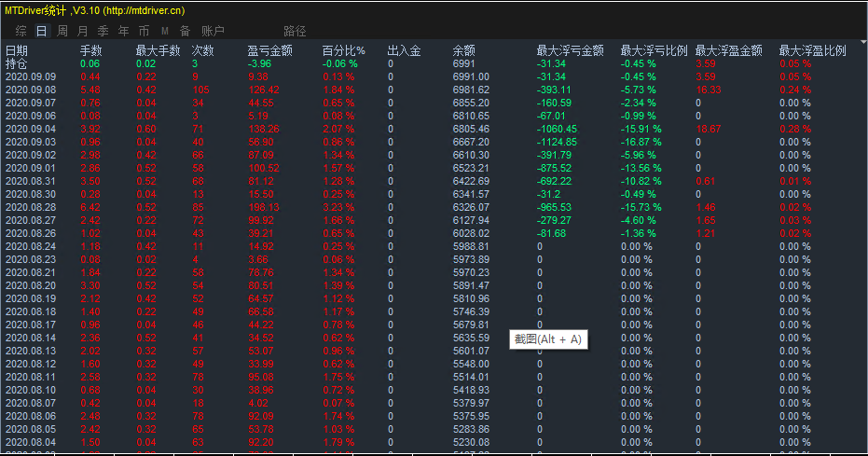This screenshot has width=868, height=456.
Task: Open the 账户 account tab
Action: pos(213,31)
